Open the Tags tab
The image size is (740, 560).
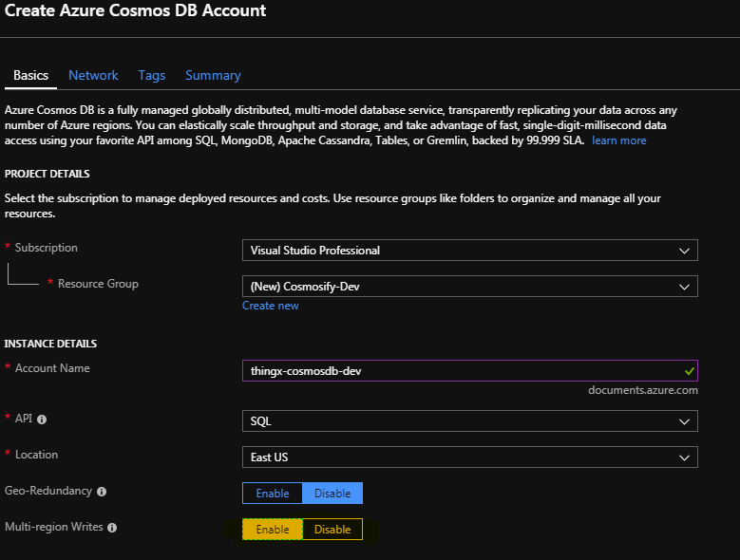151,75
